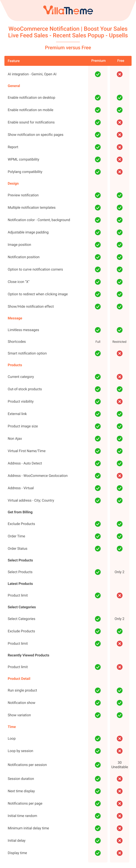Click Premium check for Display time row
This screenshot has width=136, height=868.
pyautogui.click(x=98, y=853)
